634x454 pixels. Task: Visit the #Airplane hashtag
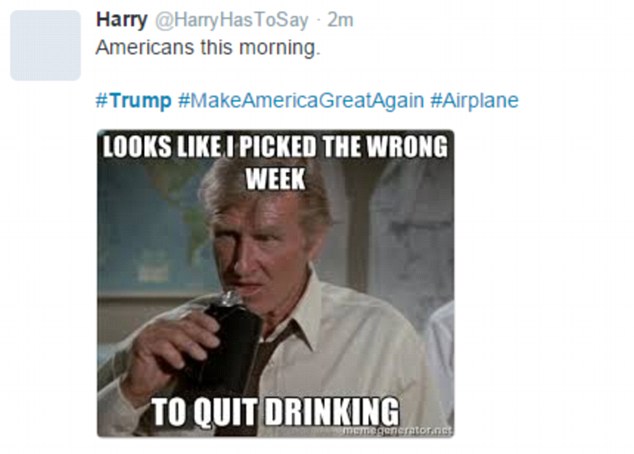475,101
